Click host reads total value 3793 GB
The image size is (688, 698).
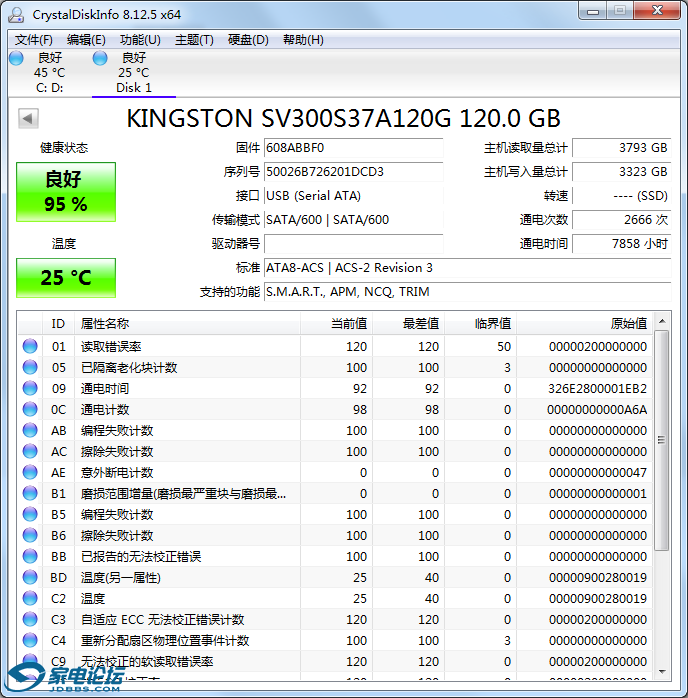click(622, 148)
